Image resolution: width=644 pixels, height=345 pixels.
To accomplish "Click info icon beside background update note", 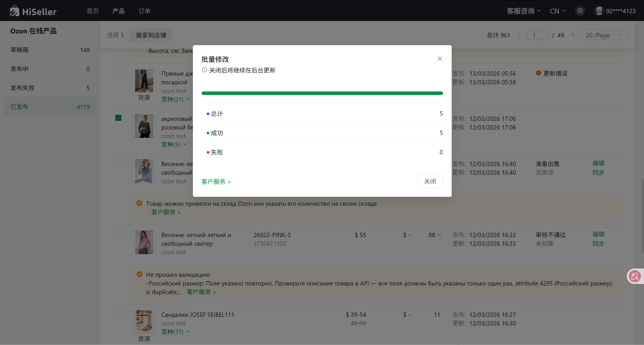I will point(204,70).
